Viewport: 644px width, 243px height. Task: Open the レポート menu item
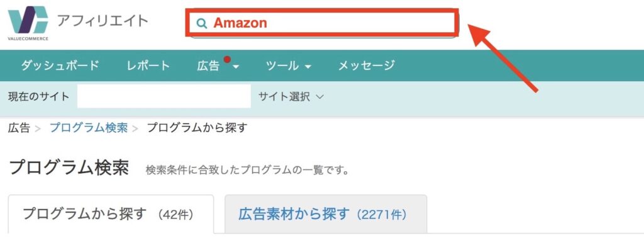148,65
